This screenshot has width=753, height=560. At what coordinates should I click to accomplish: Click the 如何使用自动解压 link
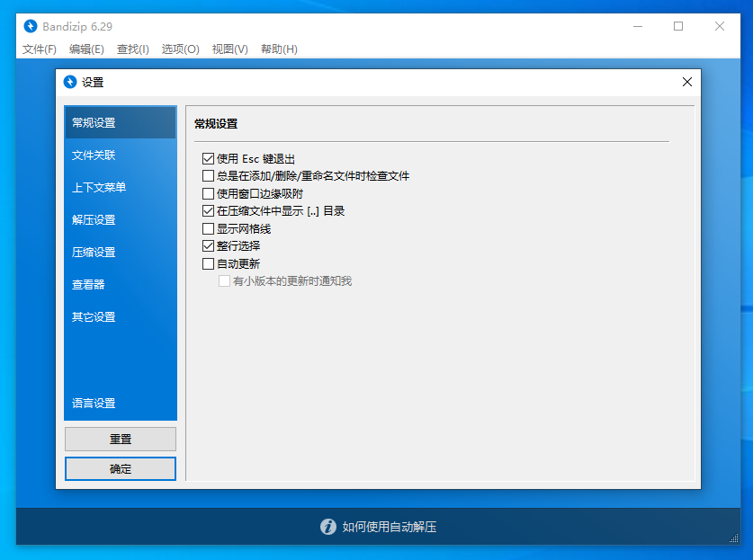coord(389,527)
